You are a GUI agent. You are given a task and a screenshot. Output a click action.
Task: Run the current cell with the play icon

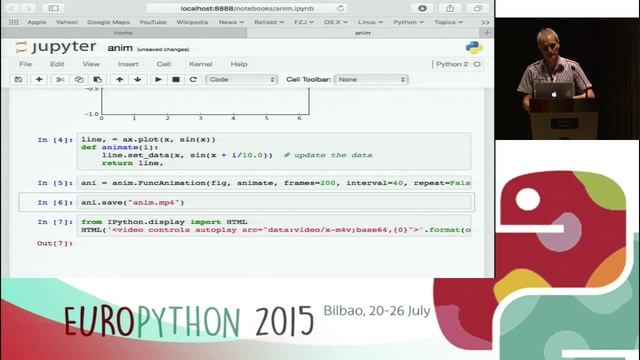pyautogui.click(x=158, y=80)
